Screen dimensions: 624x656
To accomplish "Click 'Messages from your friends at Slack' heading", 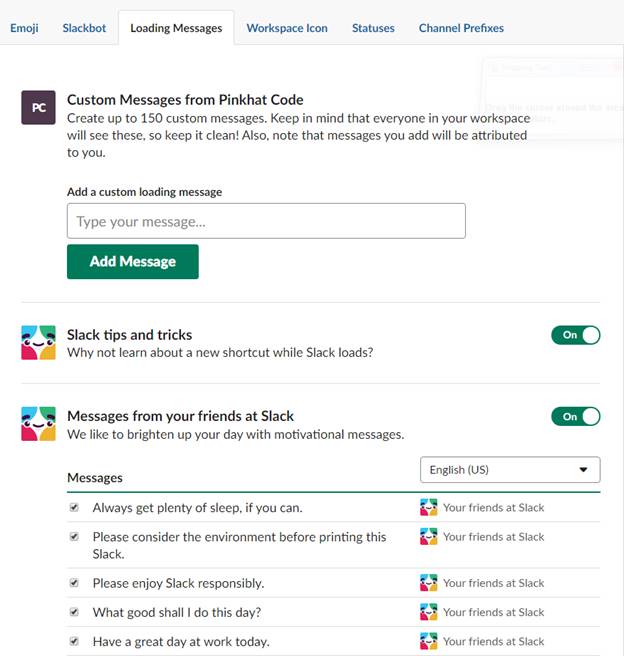I will coord(181,416).
